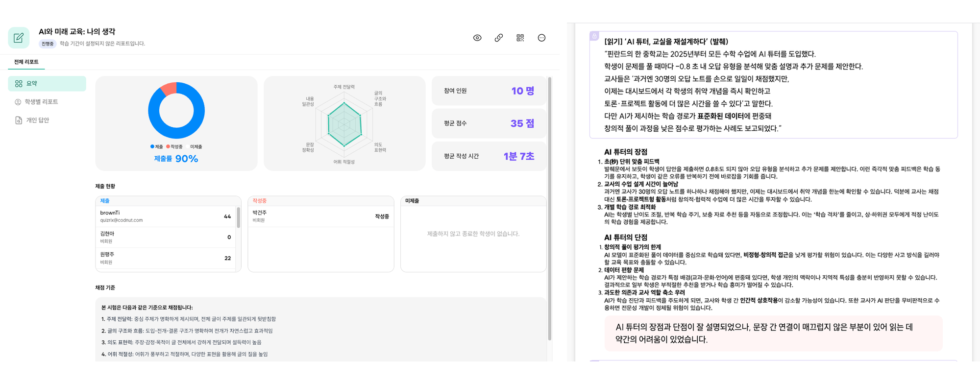Copy the report link via chain icon

[498, 38]
